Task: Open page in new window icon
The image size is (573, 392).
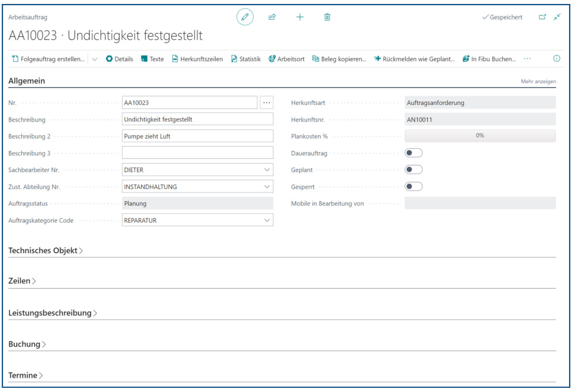Action: coord(542,17)
